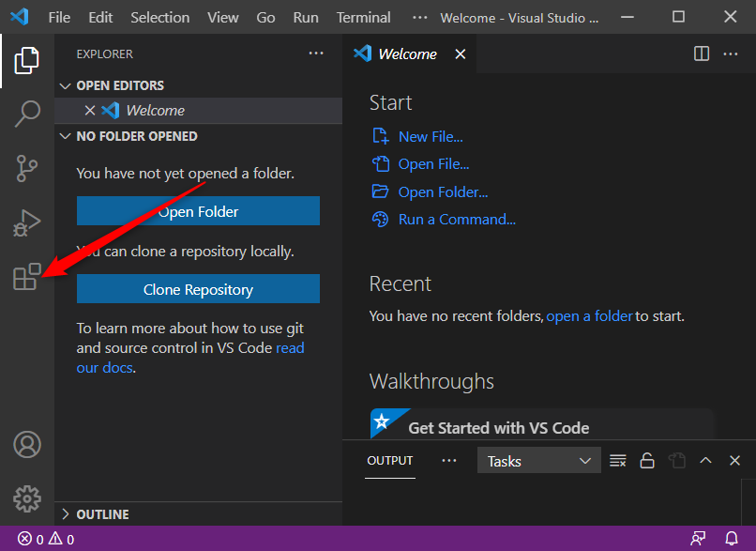Click the errors count in the status bar
Image resolution: width=756 pixels, height=551 pixels.
click(30, 539)
